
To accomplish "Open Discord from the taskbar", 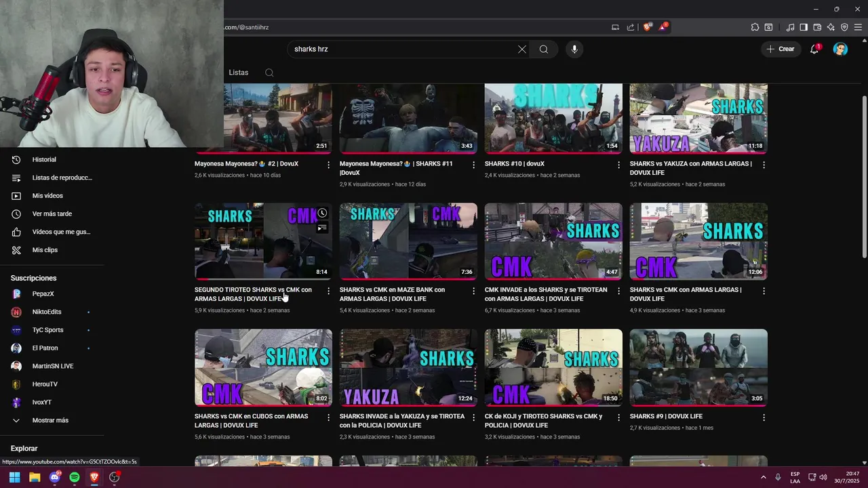I will [x=55, y=477].
